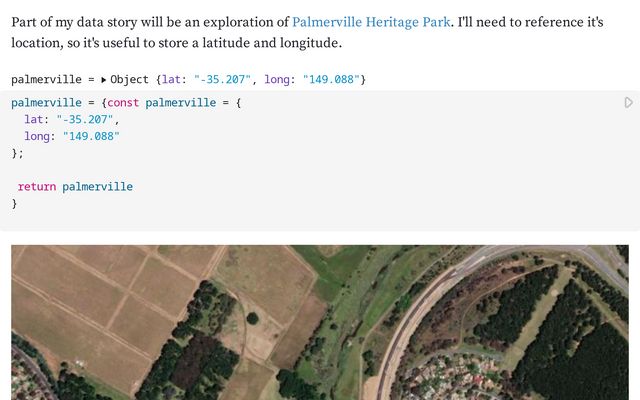Open the Palmerville Heritage Park link
The image size is (640, 400).
coord(371,21)
